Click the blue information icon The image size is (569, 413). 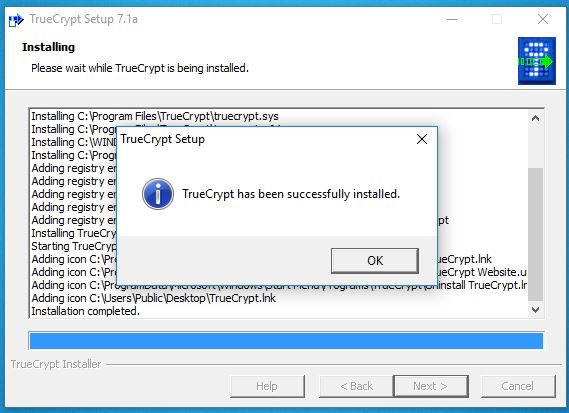point(158,194)
